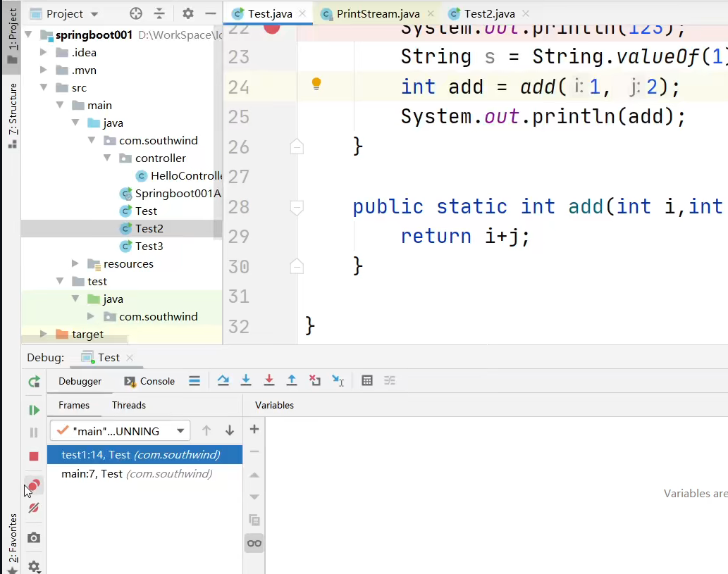Viewport: 728px width, 574px height.
Task: Open the 1: Project tool window button
Action: pyautogui.click(x=12, y=36)
